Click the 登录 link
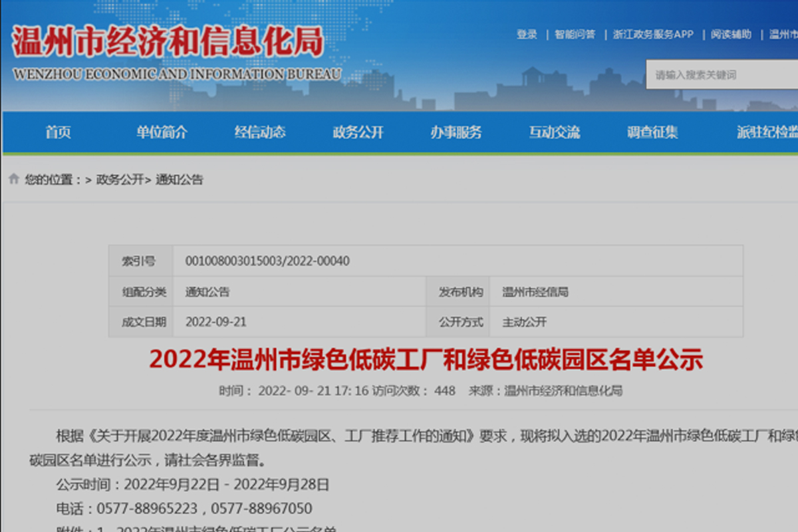Image resolution: width=798 pixels, height=532 pixels. coord(527,34)
